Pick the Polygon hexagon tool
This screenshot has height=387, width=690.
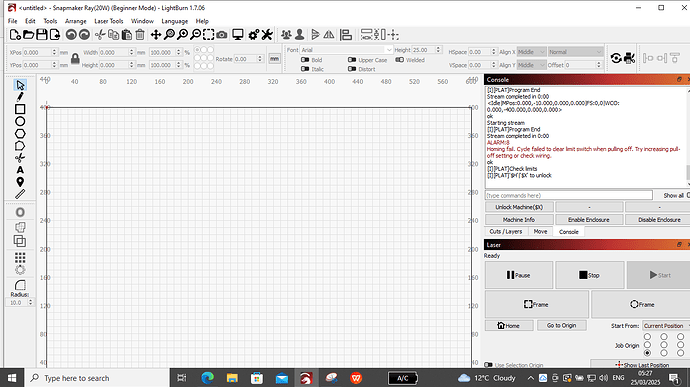point(20,133)
